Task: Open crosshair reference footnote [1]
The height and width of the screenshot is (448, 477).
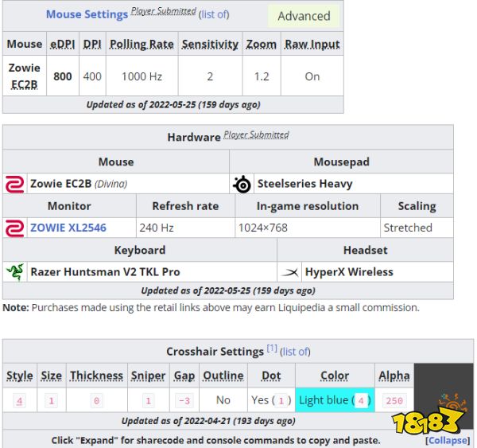Action: point(272,348)
